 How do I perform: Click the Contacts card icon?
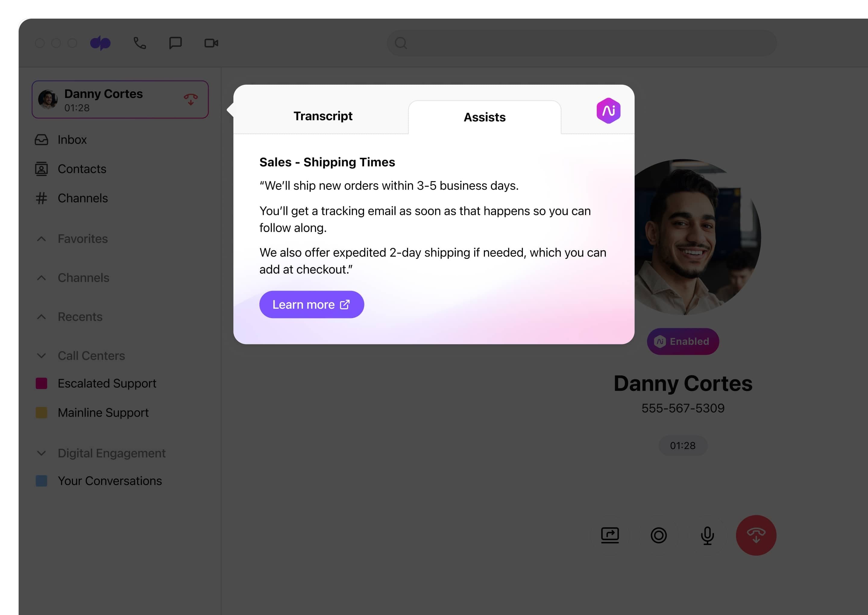coord(41,169)
